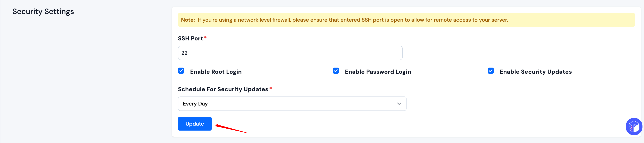Viewport: 644px width, 143px height.
Task: Click the Update button
Action: coord(195,124)
